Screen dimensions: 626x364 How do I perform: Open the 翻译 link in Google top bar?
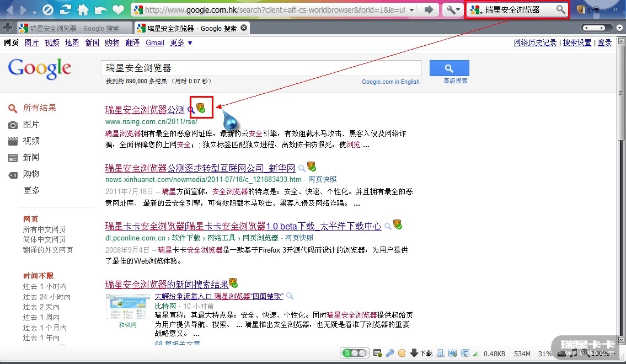coord(132,42)
